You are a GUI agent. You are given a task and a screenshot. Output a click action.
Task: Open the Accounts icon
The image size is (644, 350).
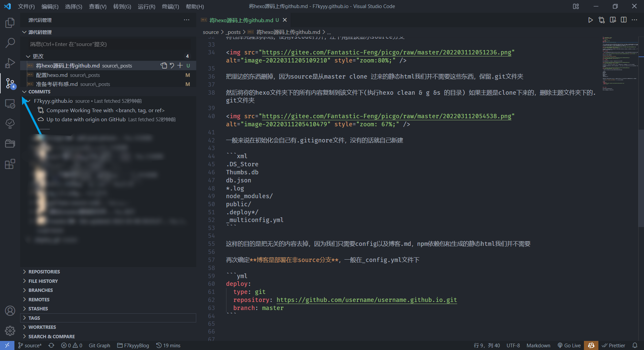[x=10, y=311]
